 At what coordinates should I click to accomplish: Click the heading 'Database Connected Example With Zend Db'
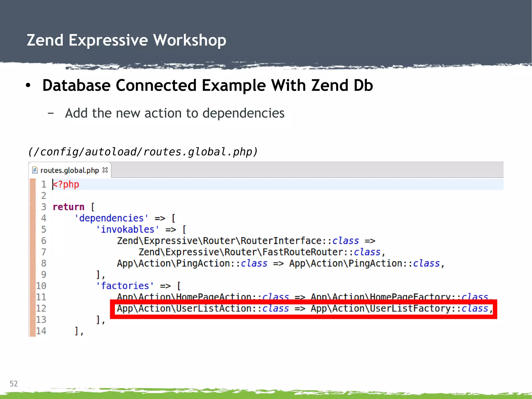pyautogui.click(x=208, y=86)
